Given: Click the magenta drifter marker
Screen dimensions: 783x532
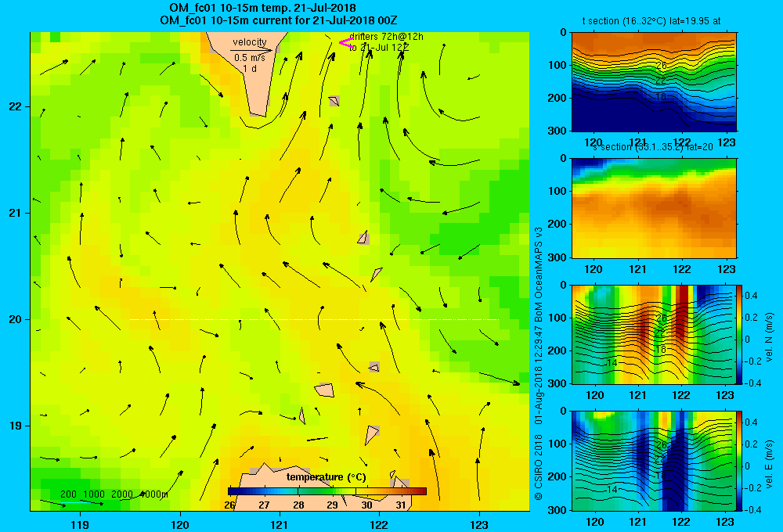Looking at the screenshot, I should (345, 43).
